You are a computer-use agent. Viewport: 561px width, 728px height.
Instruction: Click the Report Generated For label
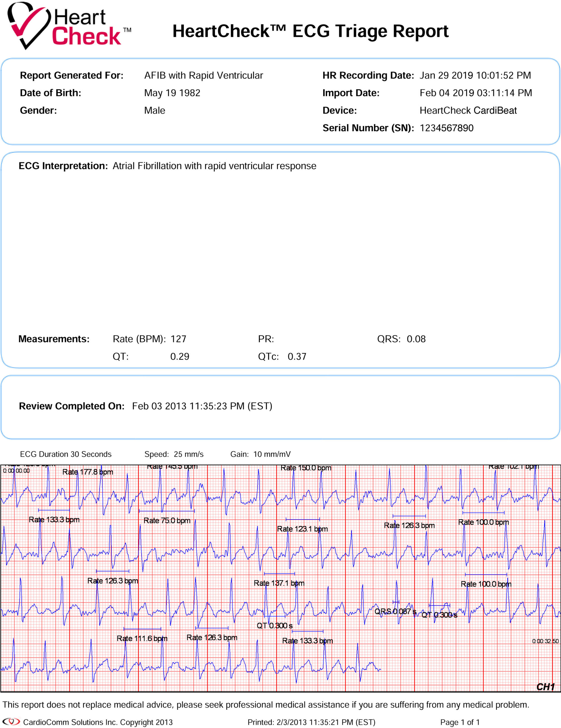coord(72,75)
